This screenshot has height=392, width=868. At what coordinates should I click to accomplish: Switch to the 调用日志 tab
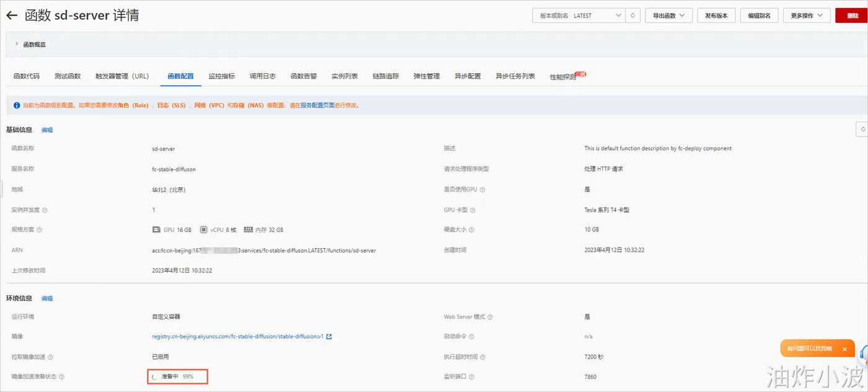click(262, 76)
